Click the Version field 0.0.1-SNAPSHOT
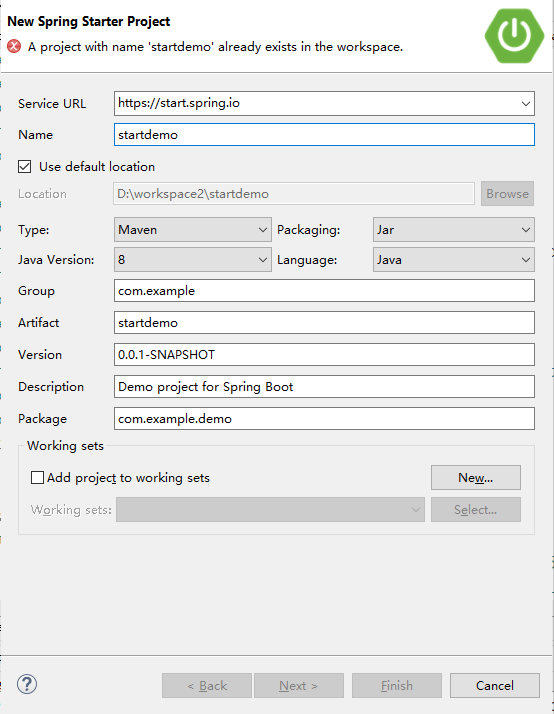Viewport: 554px width, 714px height. [x=324, y=354]
